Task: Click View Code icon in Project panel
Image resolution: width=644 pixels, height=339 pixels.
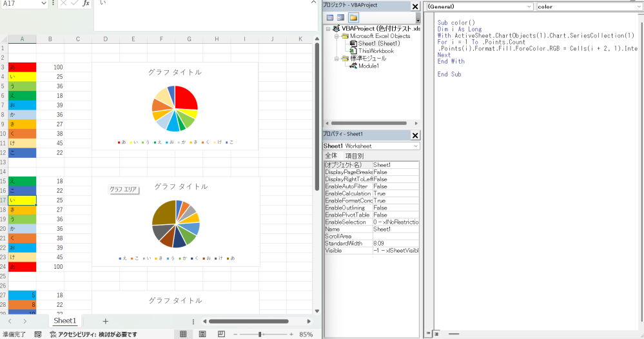Action: [x=330, y=17]
